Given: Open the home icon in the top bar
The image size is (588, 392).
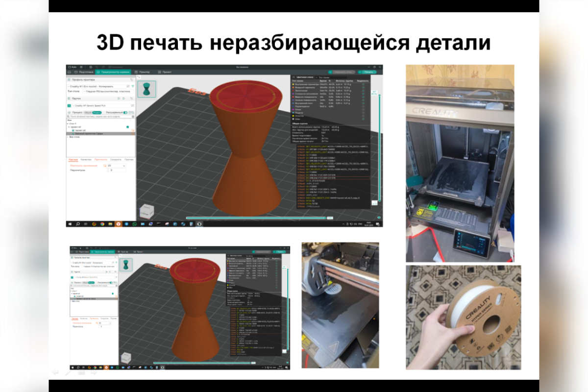Looking at the screenshot, I should pos(69,72).
